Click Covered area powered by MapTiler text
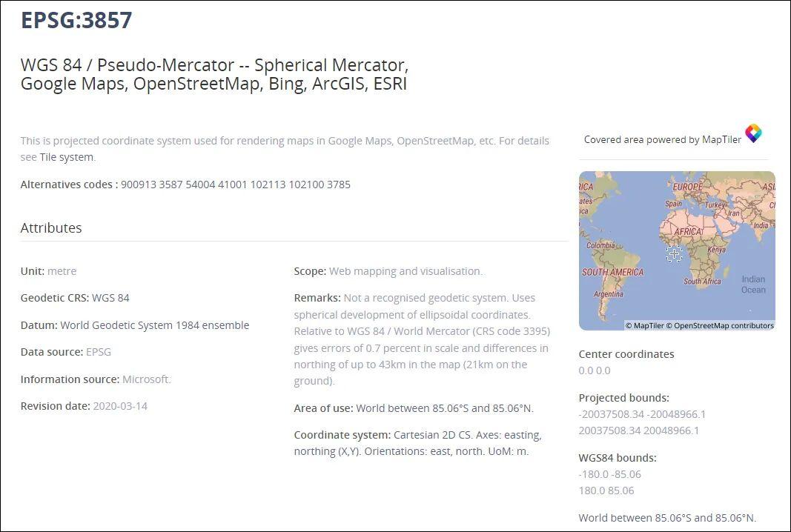Image resolution: width=791 pixels, height=532 pixels. (x=662, y=140)
